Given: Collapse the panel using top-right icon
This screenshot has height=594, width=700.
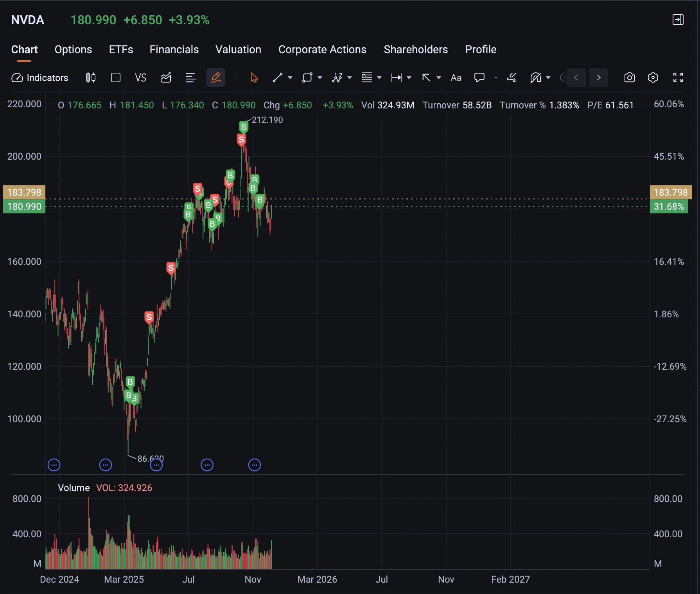Looking at the screenshot, I should point(678,20).
